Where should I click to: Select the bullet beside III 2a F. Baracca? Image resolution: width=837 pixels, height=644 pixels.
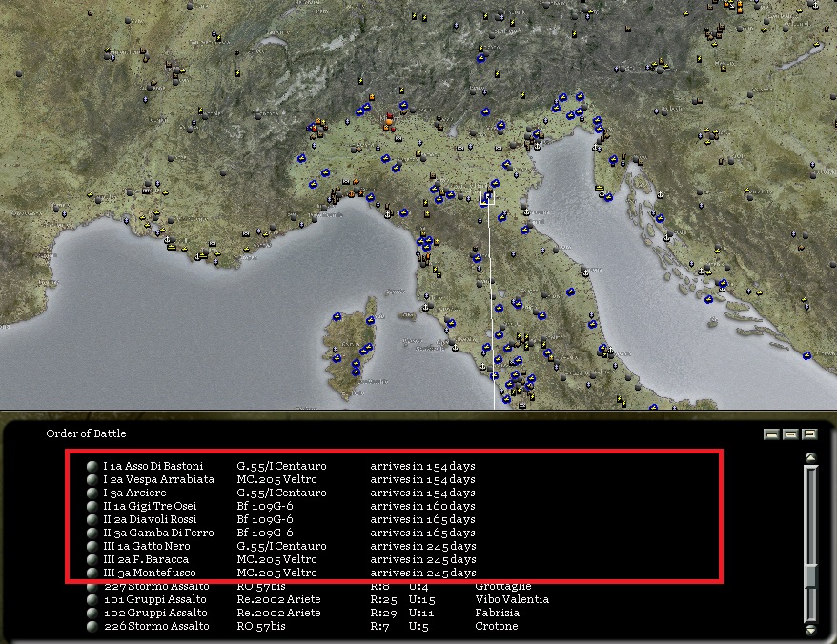(92, 559)
